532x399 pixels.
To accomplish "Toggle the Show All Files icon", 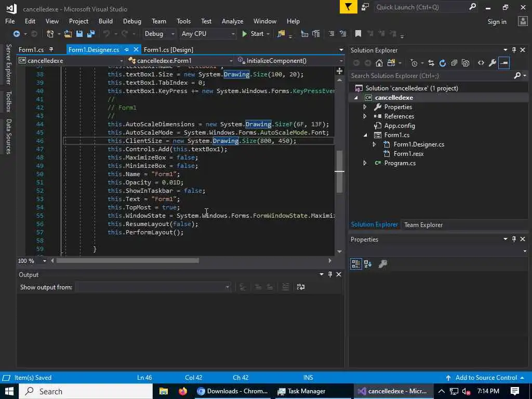I will tap(466, 63).
